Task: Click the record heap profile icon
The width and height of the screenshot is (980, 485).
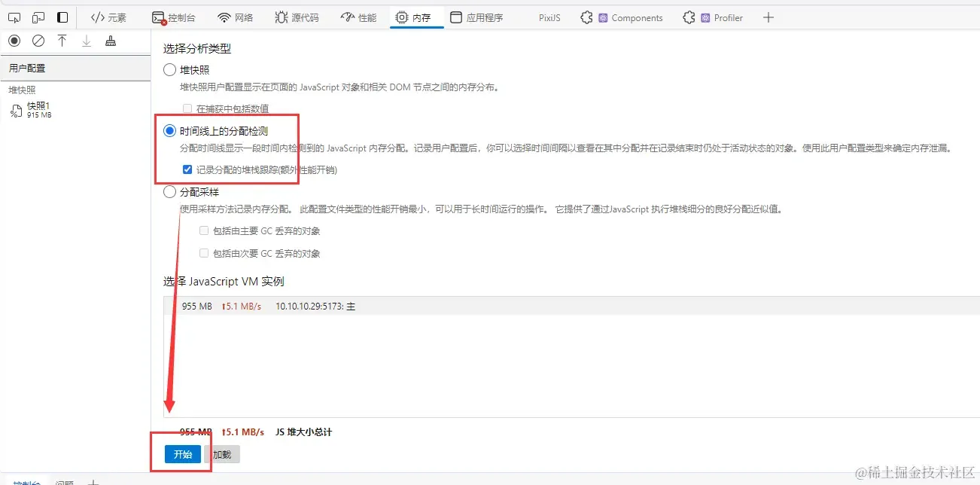Action: point(14,41)
